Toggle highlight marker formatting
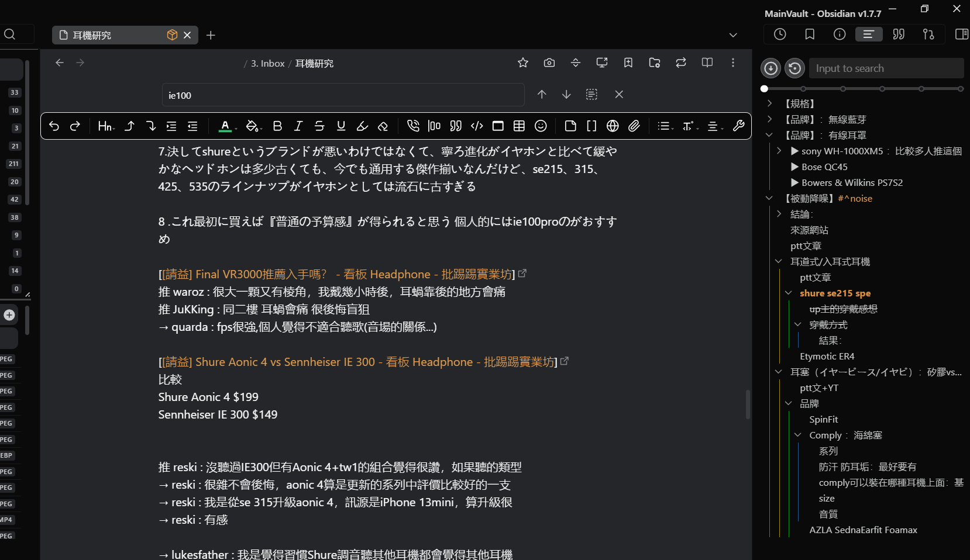This screenshot has height=560, width=970. [362, 126]
